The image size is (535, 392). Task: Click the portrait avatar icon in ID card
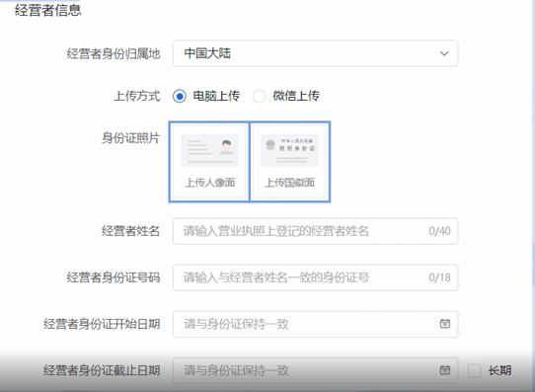[226, 147]
